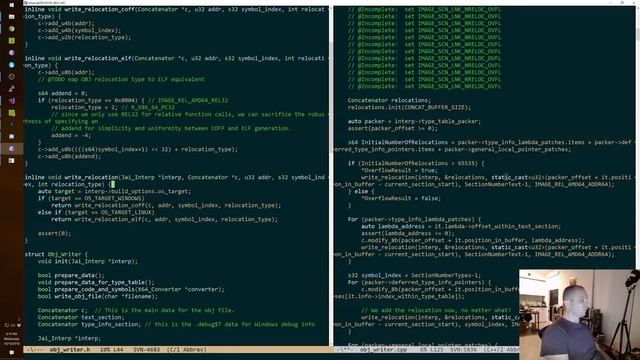Click '*OverflowResult = true;' line
The image size is (640, 360).
click(x=399, y=170)
